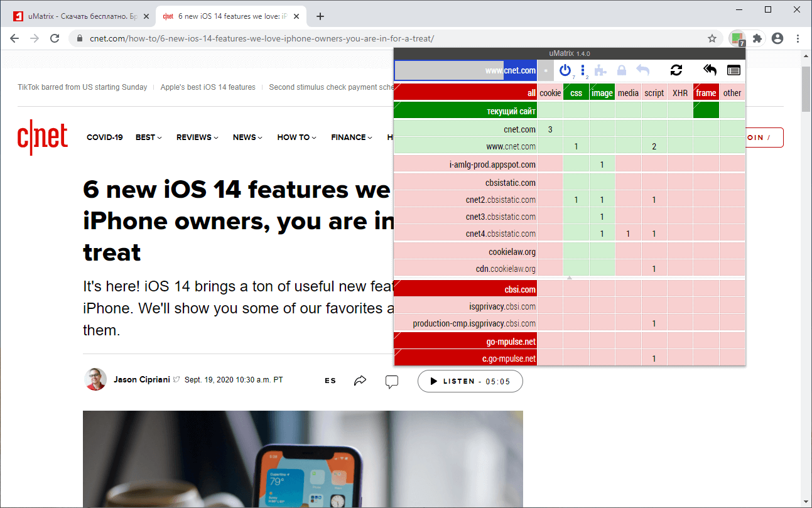Expand the HOW TO navigation menu

pyautogui.click(x=296, y=138)
